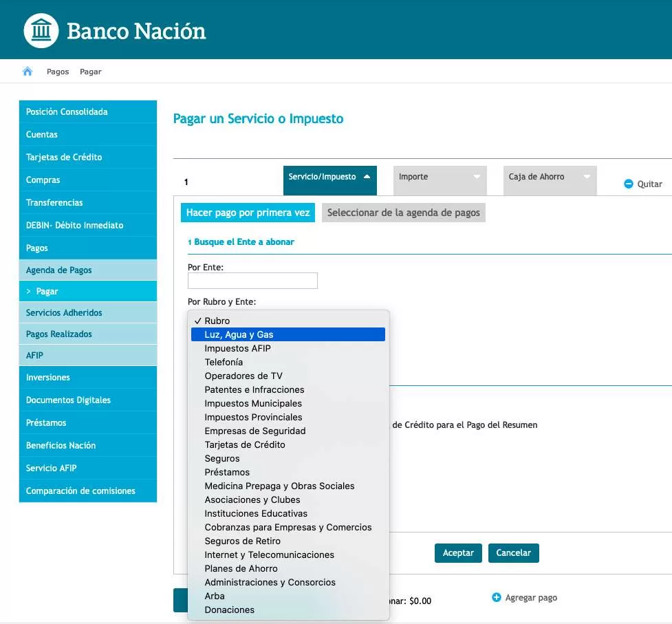Viewport: 672px width, 624px height.
Task: Click the Banco Nación bank logo icon
Action: click(x=41, y=30)
